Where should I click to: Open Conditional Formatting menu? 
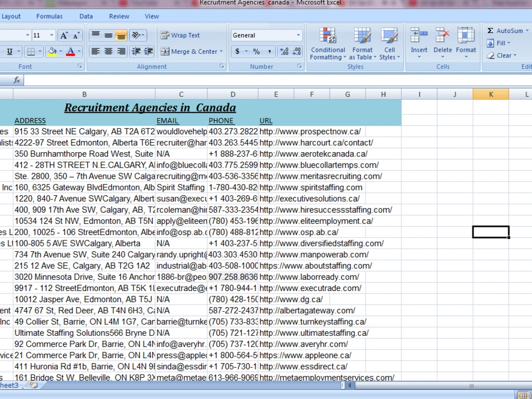(328, 44)
